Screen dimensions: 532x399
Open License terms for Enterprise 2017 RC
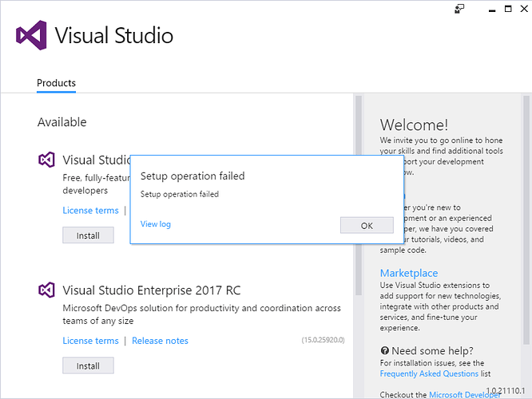(x=90, y=341)
